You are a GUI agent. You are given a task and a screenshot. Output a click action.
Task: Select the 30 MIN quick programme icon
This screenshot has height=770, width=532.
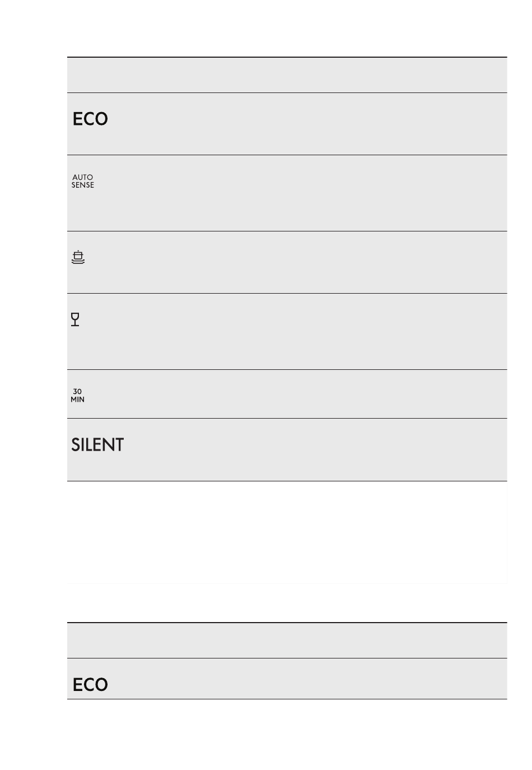77,396
